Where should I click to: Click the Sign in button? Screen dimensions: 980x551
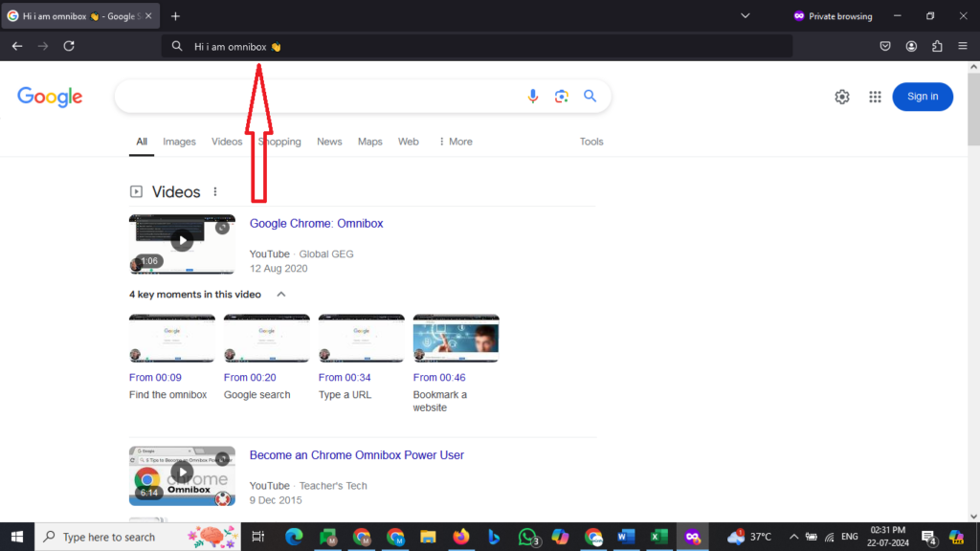pos(923,97)
